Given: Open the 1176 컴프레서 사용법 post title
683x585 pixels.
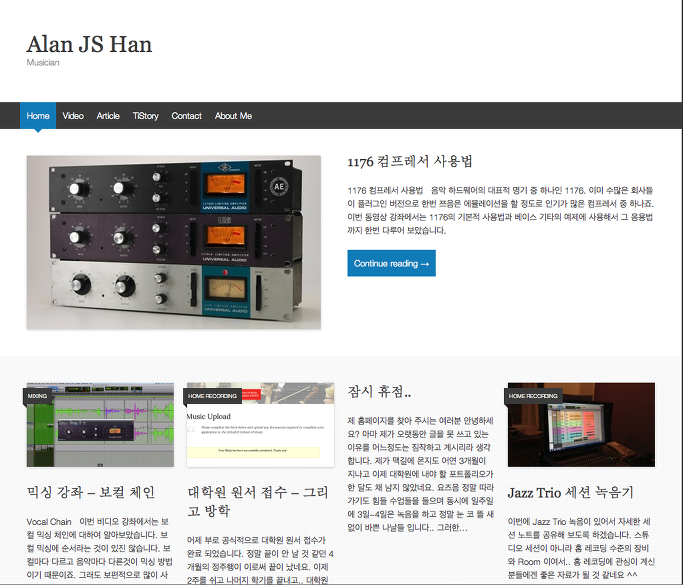Looking at the screenshot, I should click(x=410, y=161).
